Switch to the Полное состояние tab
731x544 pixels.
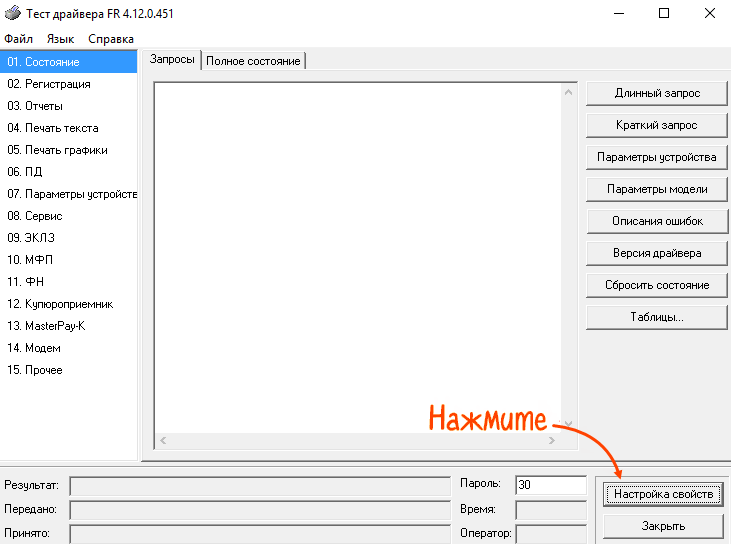tap(253, 61)
